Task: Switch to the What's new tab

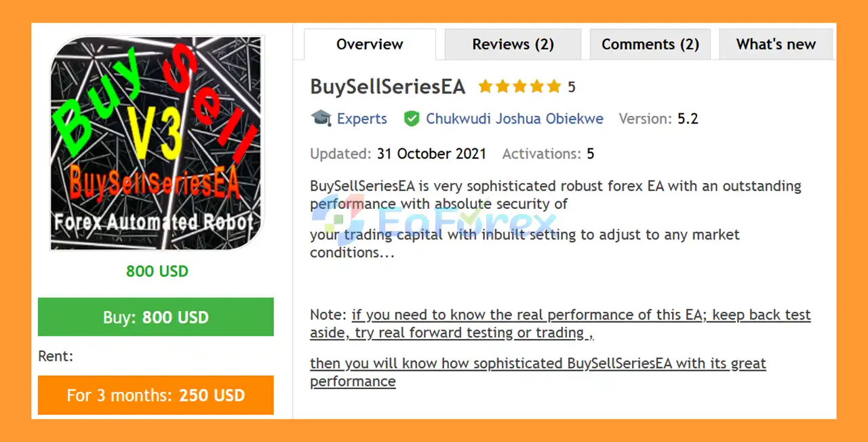Action: tap(776, 45)
